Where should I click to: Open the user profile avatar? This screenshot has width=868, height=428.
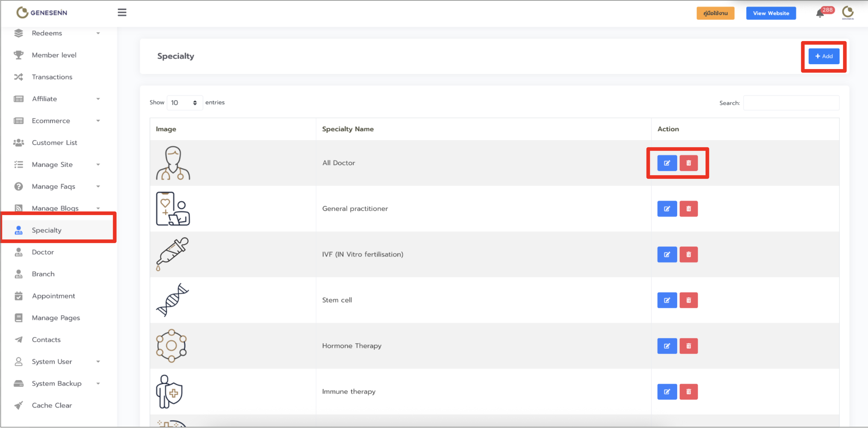(847, 13)
